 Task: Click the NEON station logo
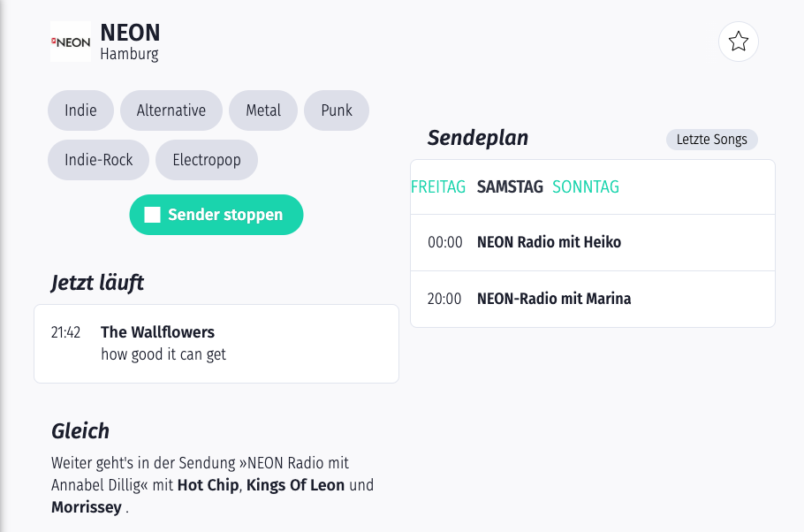click(71, 42)
